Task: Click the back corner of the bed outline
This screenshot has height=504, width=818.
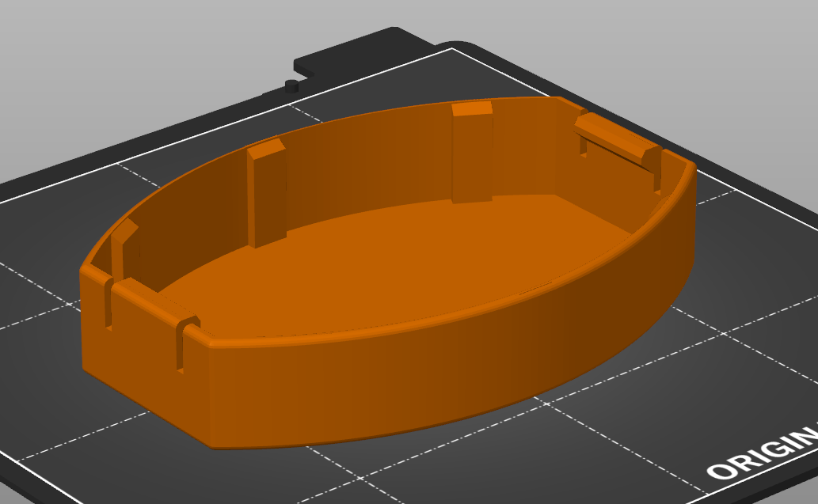Action: pos(452,48)
